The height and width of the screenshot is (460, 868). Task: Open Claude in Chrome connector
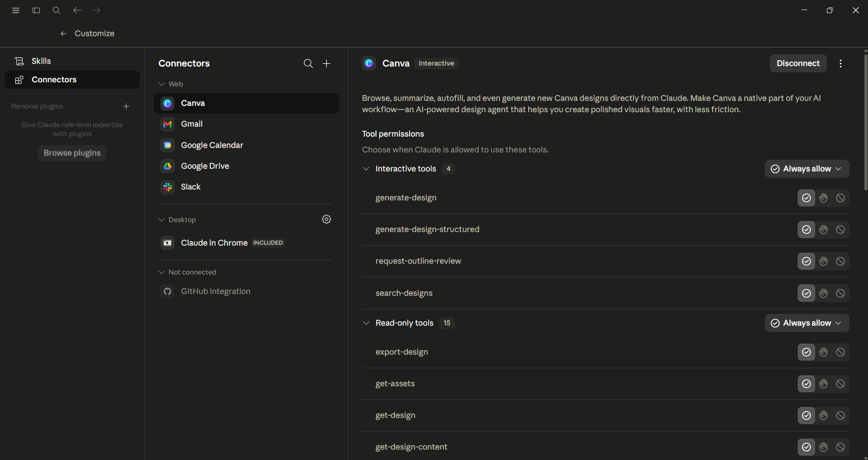click(x=246, y=243)
